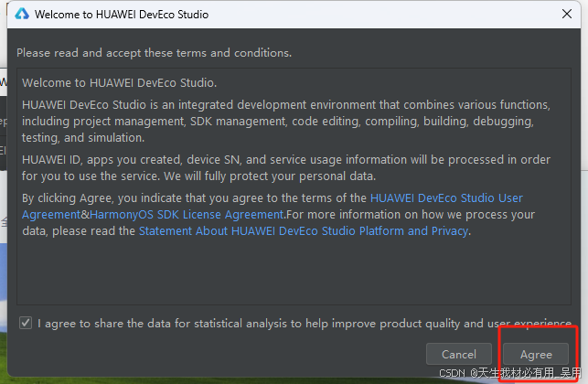Click the first line 'Welcome to HUAWEI DevEco Studio.' in terms

(x=119, y=82)
